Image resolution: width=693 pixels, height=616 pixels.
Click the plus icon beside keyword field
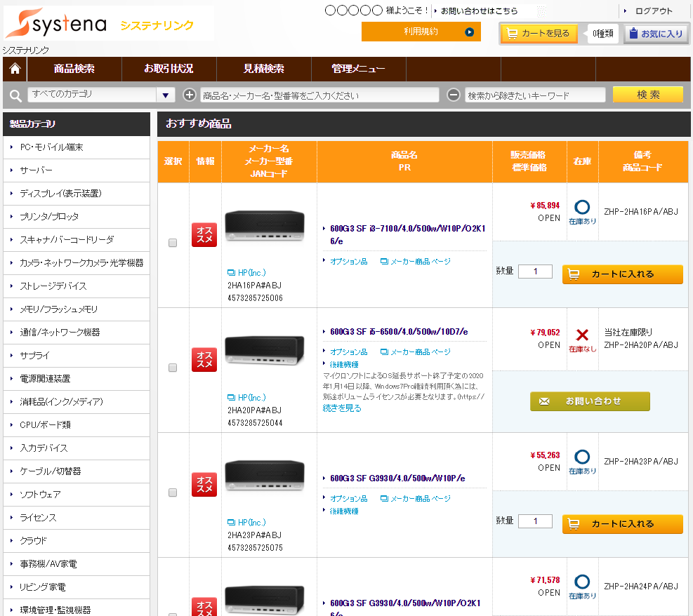189,95
